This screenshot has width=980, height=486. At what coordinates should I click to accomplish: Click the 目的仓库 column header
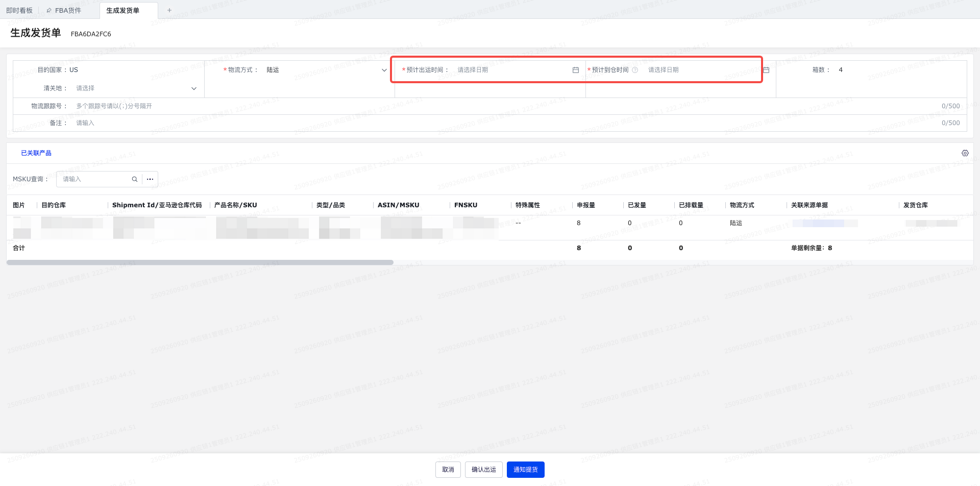pyautogui.click(x=54, y=205)
